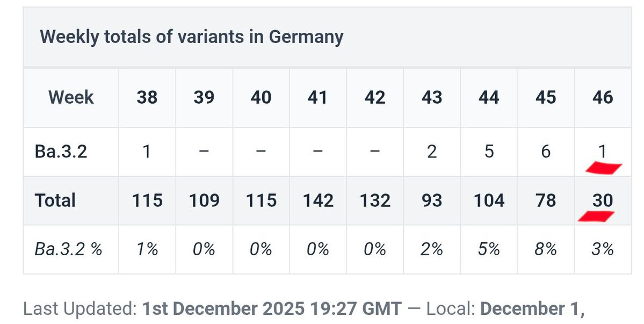
Task: Select the Week 39 column header
Action: (204, 97)
